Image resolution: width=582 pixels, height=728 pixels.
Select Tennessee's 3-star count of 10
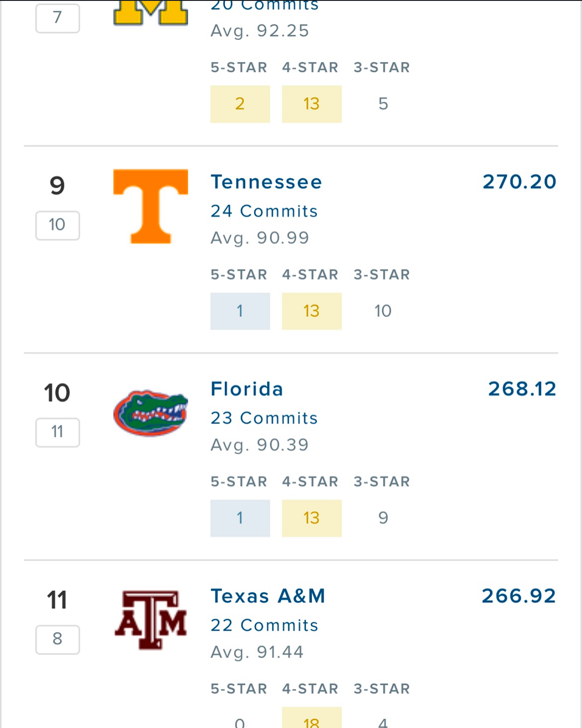pos(383,311)
